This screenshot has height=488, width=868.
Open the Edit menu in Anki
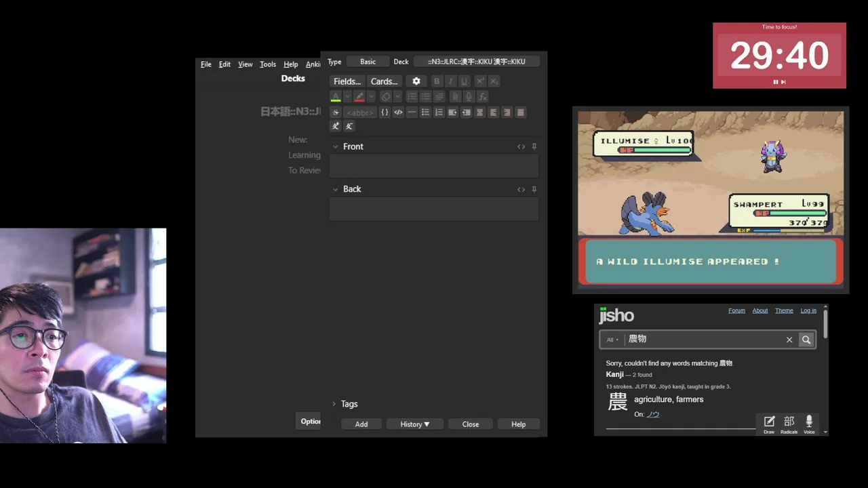224,64
